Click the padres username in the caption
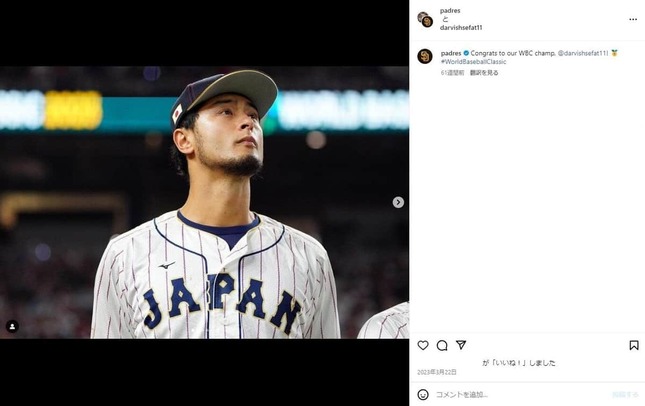Image resolution: width=645 pixels, height=406 pixels. click(x=451, y=52)
